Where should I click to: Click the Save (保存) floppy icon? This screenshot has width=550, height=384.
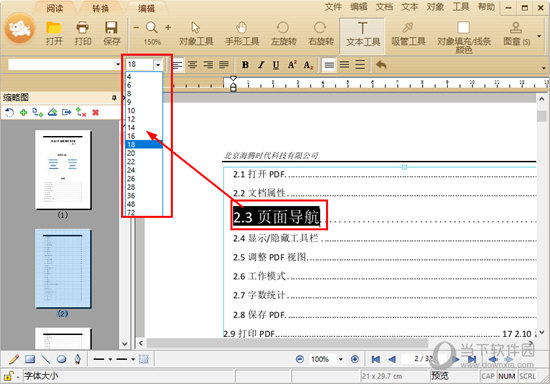click(x=111, y=28)
